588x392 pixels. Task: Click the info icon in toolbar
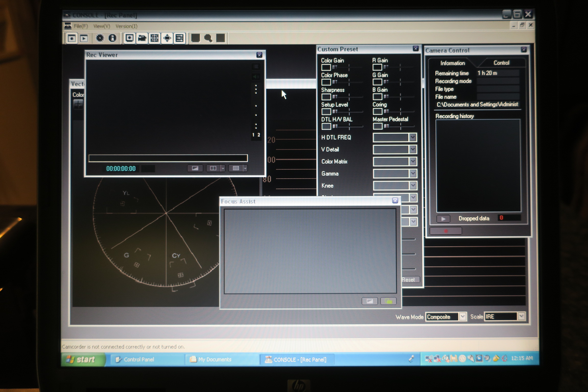click(112, 38)
